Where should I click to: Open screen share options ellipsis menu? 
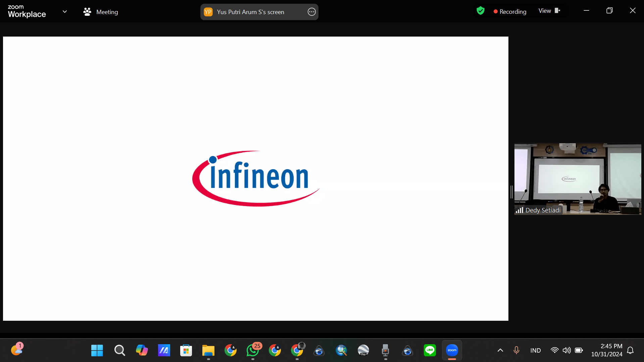click(x=311, y=12)
